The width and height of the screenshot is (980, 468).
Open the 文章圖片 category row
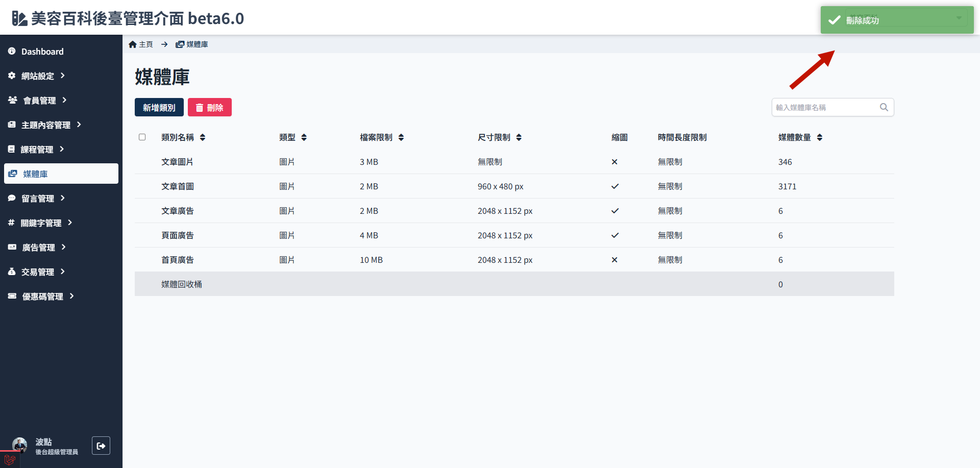[514, 162]
